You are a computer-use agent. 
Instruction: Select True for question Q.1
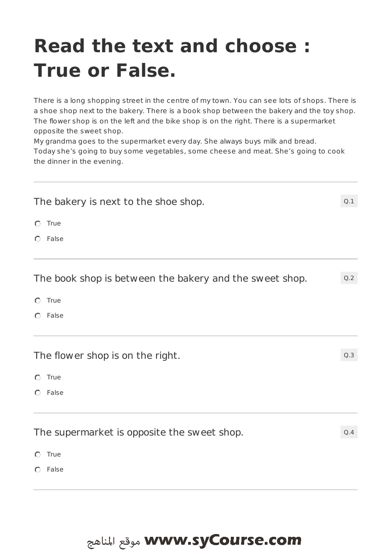pos(38,224)
